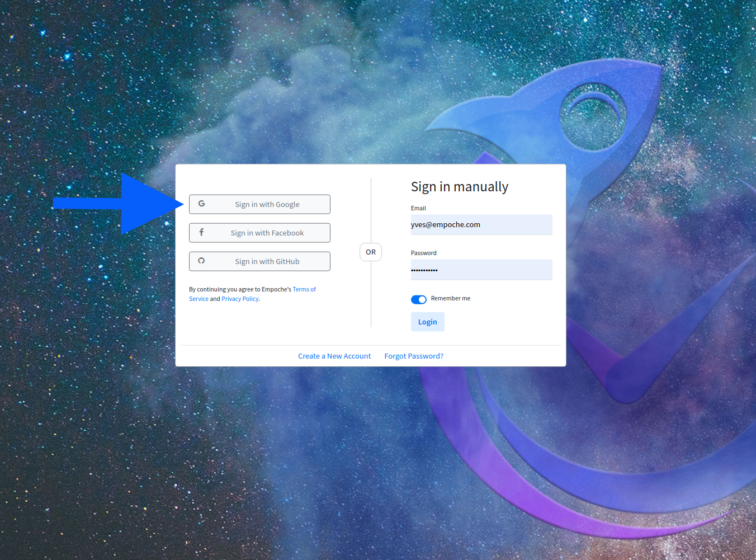This screenshot has width=756, height=560.
Task: Focus the Email input field
Action: click(481, 225)
